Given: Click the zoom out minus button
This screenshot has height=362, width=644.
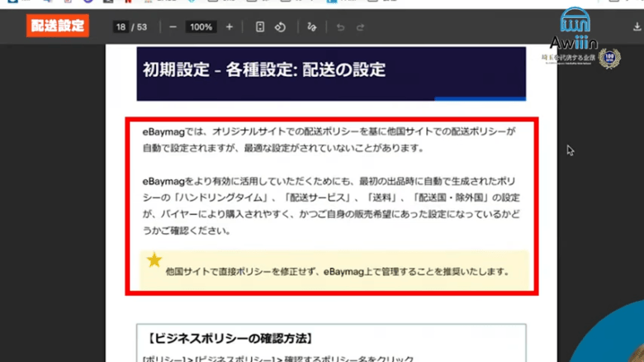Looking at the screenshot, I should point(173,27).
